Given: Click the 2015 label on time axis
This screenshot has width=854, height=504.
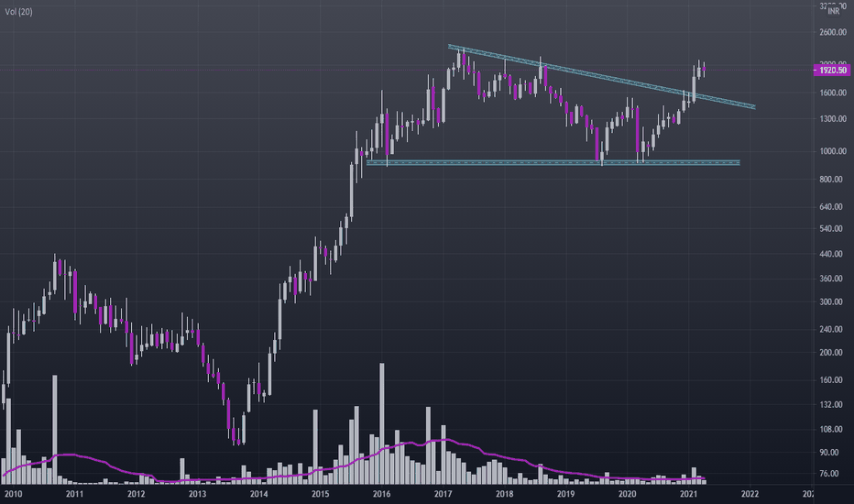Looking at the screenshot, I should point(321,494).
